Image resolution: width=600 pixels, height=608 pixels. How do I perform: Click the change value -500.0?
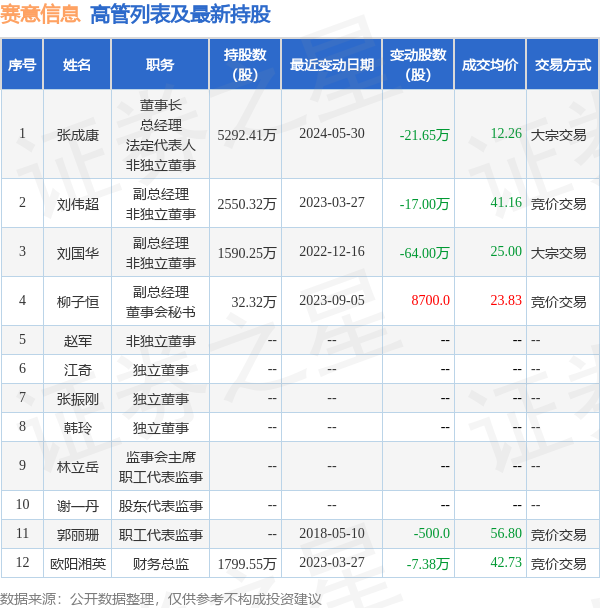[432, 533]
